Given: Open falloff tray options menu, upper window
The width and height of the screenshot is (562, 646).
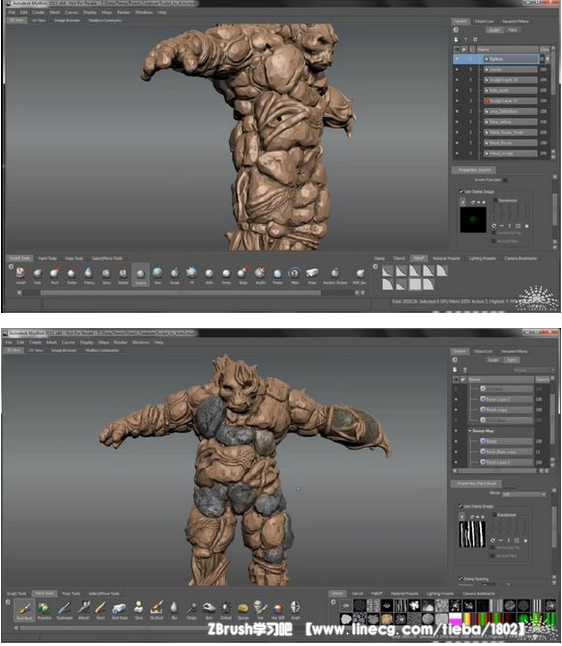Looking at the screenshot, I should click(375, 267).
